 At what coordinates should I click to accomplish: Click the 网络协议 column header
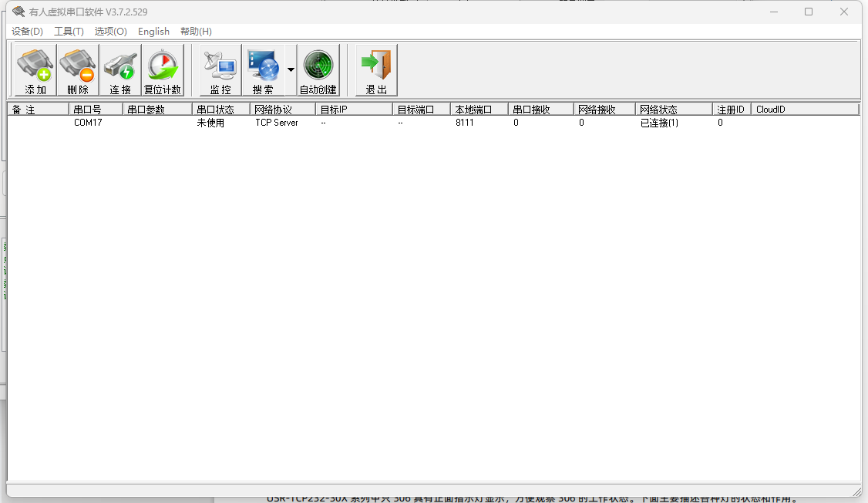282,110
